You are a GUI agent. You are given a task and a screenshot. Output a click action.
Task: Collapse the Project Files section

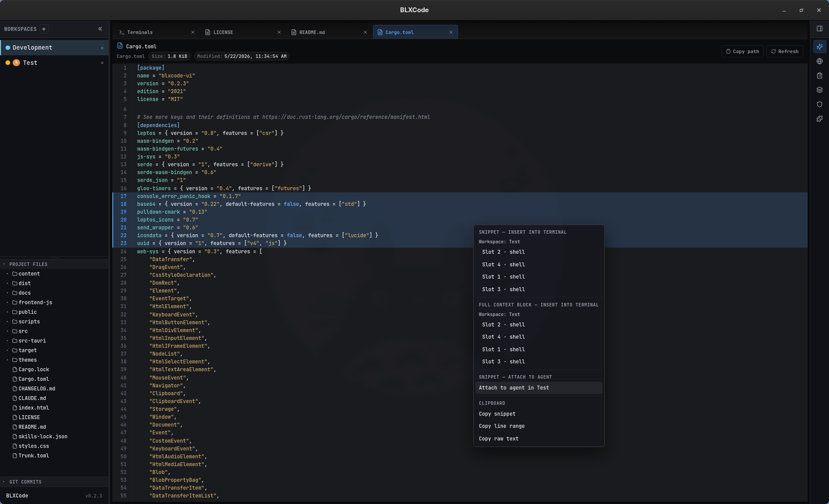pyautogui.click(x=54, y=264)
